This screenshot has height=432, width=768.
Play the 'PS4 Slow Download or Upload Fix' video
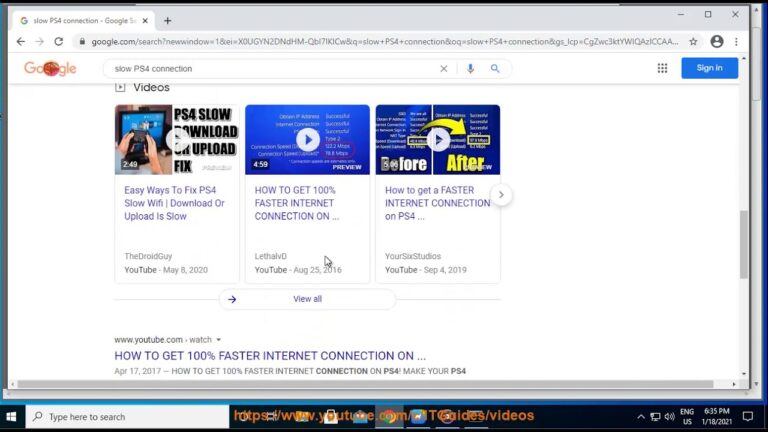coord(177,140)
